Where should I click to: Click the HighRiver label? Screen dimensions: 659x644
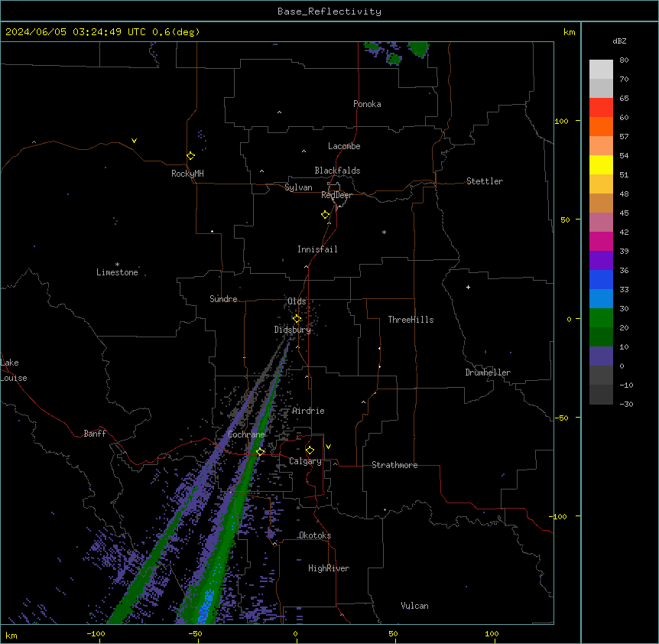click(x=329, y=568)
